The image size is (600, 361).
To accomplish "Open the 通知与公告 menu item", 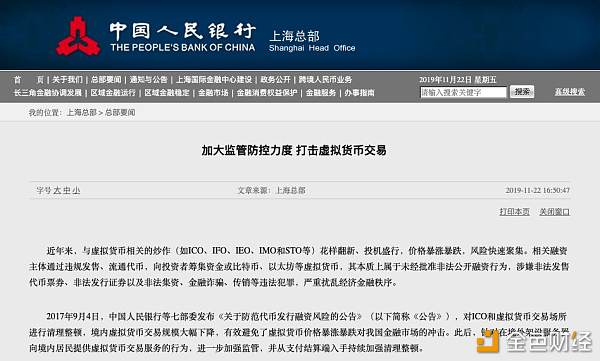I will point(148,80).
